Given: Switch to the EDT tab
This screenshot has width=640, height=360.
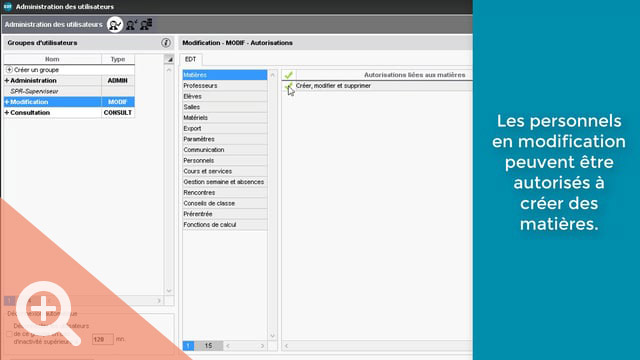Looking at the screenshot, I should 191,59.
